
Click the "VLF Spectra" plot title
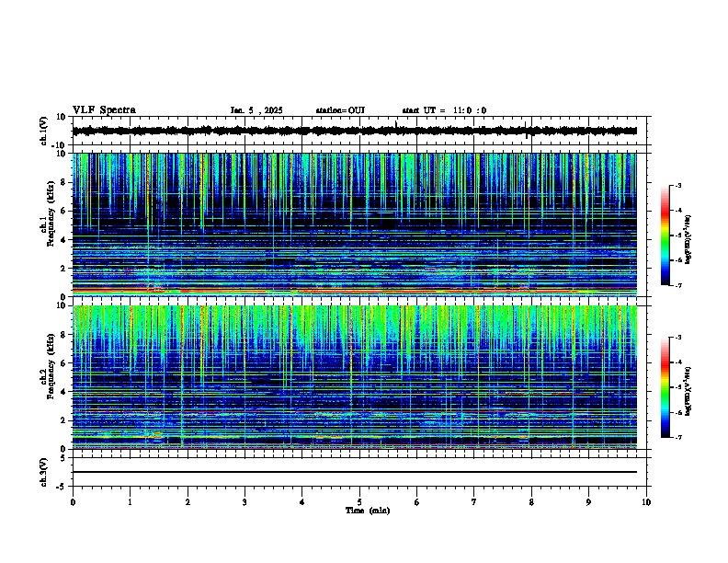click(x=104, y=110)
